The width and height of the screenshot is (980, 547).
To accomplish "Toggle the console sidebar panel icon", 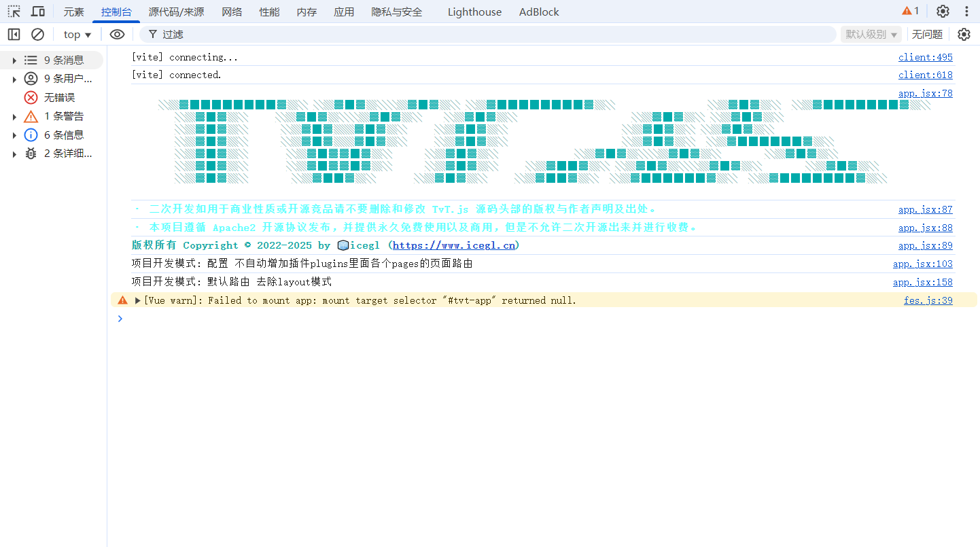I will (x=14, y=34).
